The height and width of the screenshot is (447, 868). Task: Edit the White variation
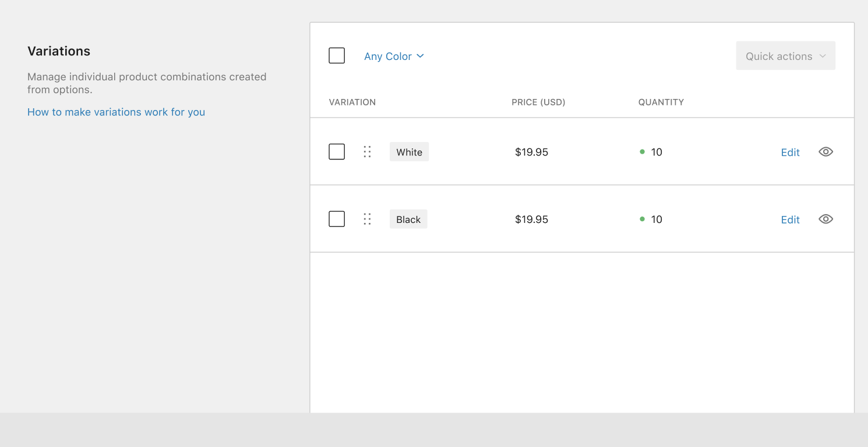(790, 152)
